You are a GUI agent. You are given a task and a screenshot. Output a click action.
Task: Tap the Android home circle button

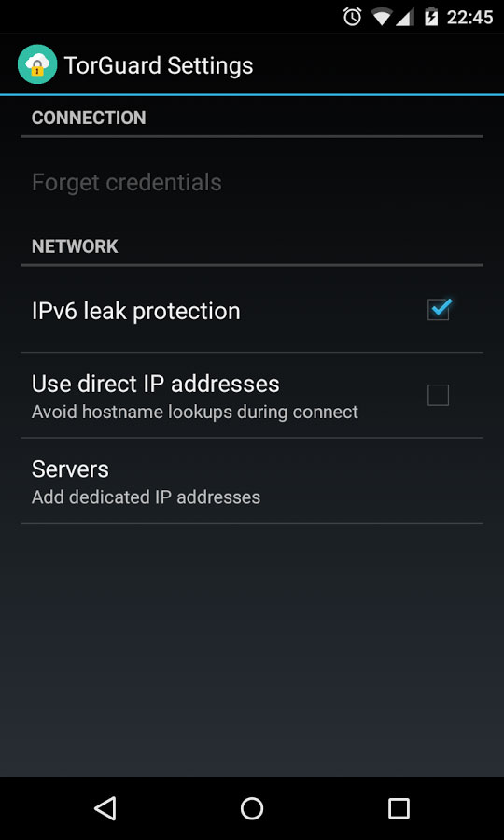click(x=252, y=808)
